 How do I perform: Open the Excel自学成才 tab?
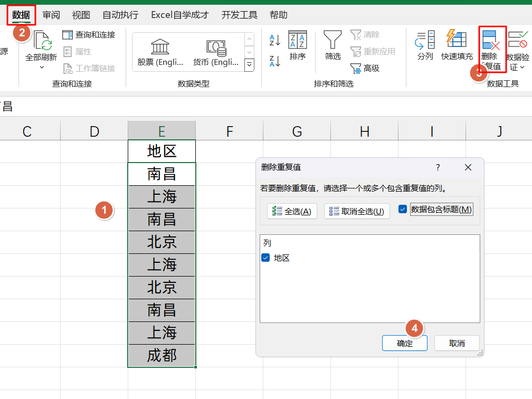[180, 15]
